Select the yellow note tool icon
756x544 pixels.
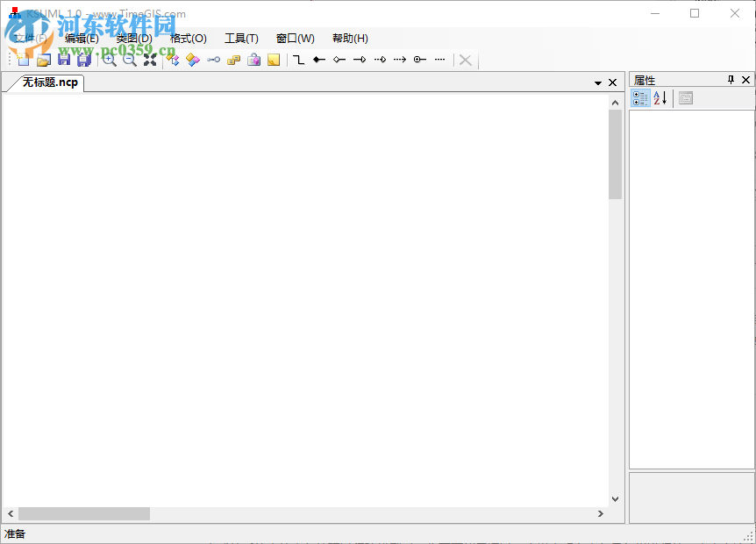(274, 60)
